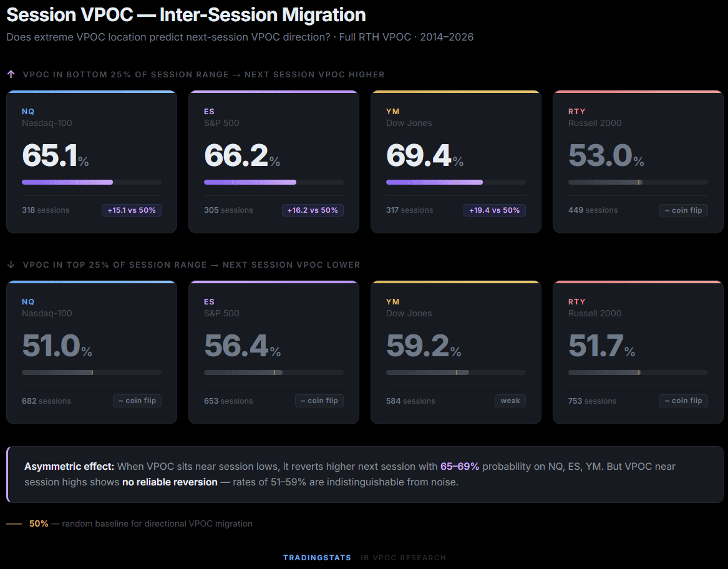
Task: Expand the Asymmetric effect summary panel
Action: pyautogui.click(x=364, y=474)
